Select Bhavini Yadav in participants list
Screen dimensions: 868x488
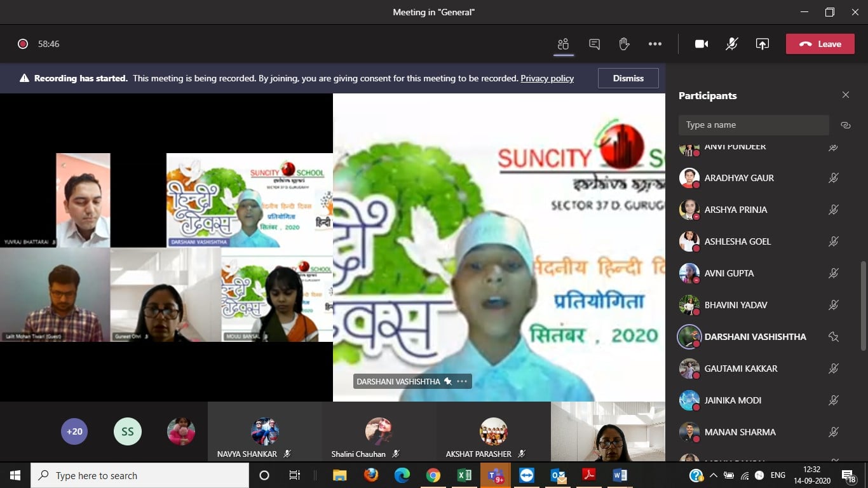tap(735, 305)
